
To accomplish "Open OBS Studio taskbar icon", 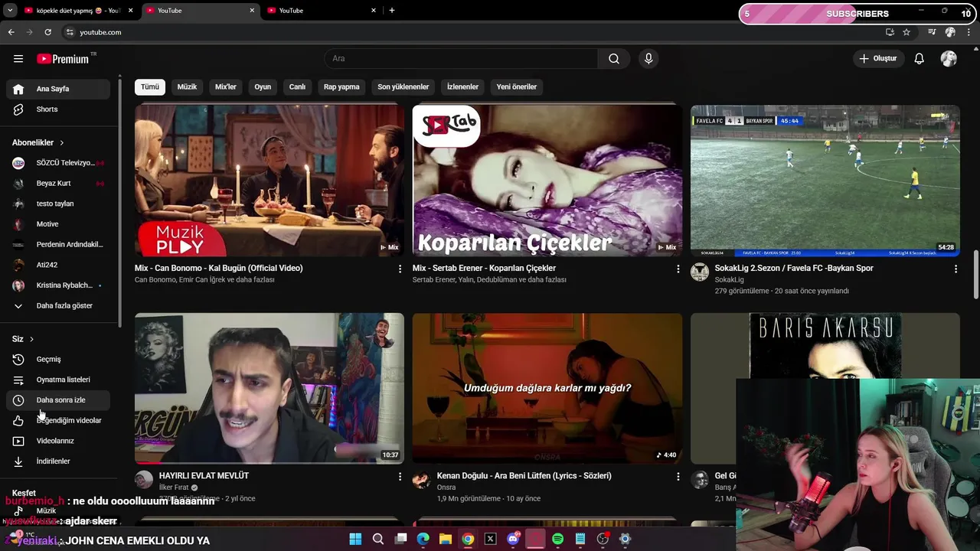I will 603,540.
